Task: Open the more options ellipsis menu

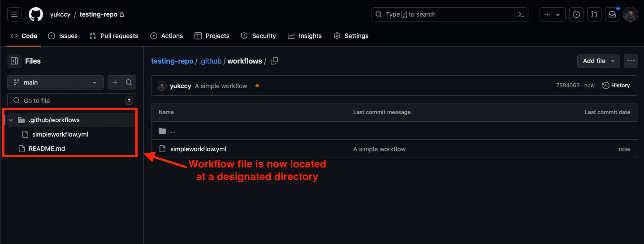Action: click(x=631, y=61)
